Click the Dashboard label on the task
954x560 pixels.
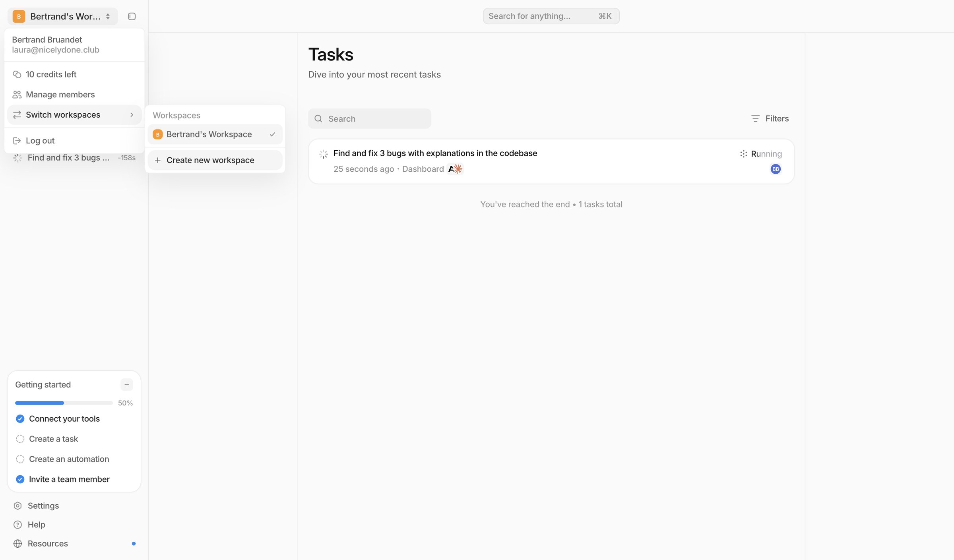tap(423, 169)
